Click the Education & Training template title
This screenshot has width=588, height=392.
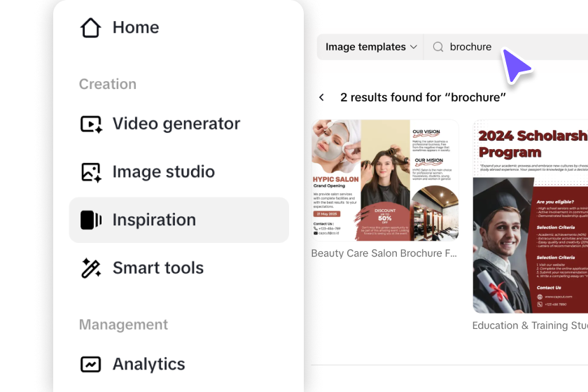[530, 325]
